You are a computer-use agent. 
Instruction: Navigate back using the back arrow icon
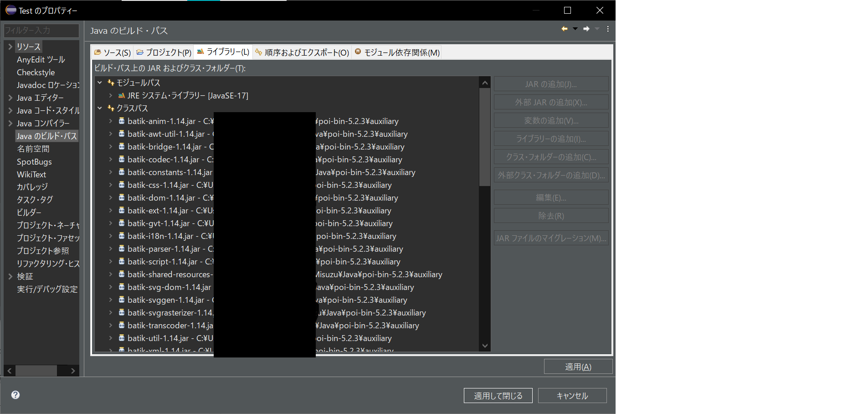pos(564,29)
